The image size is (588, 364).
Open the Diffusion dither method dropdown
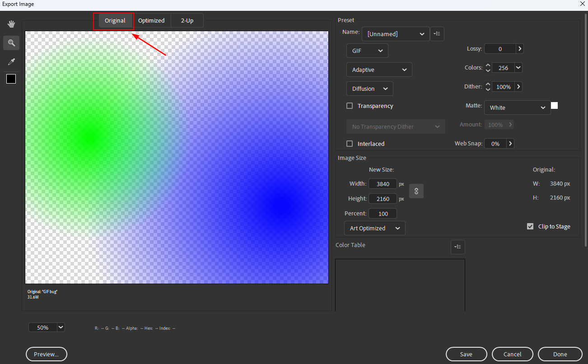[x=369, y=89]
